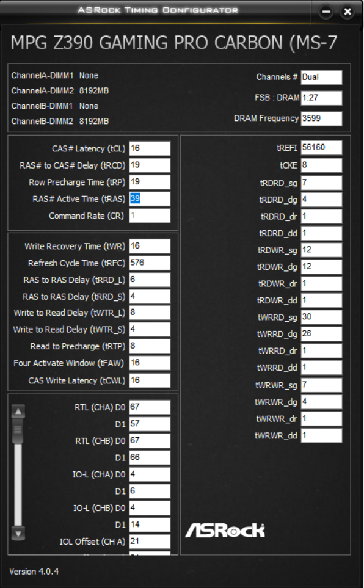Minimize the Timing Configurator window
The image size is (364, 588).
coord(326,12)
